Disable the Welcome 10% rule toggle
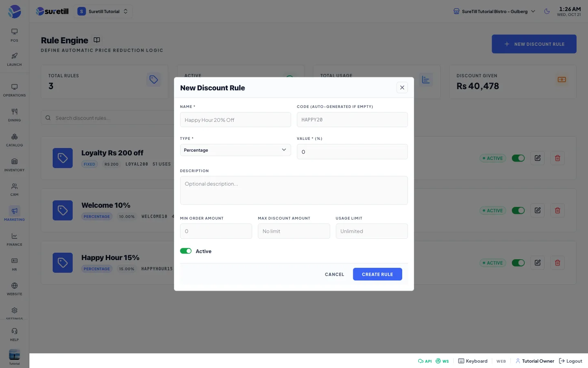Viewport: 588px width, 368px height. point(518,211)
